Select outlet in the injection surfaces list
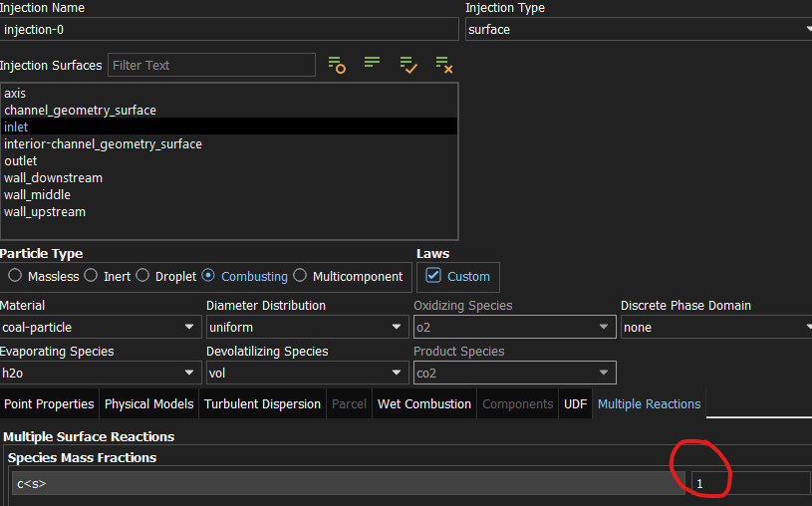The image size is (812, 506). [21, 160]
